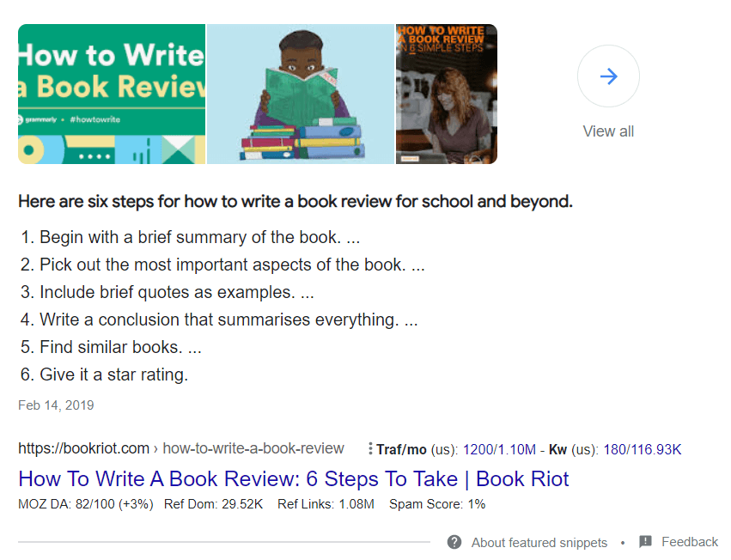Click the question mark help icon
This screenshot has height=560, width=731.
[x=454, y=542]
